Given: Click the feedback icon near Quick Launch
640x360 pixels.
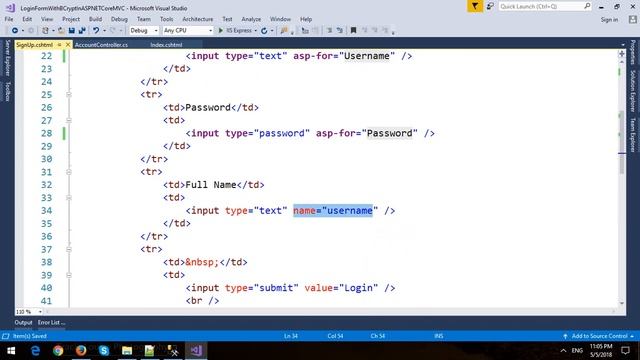Looking at the screenshot, I should pyautogui.click(x=490, y=6).
